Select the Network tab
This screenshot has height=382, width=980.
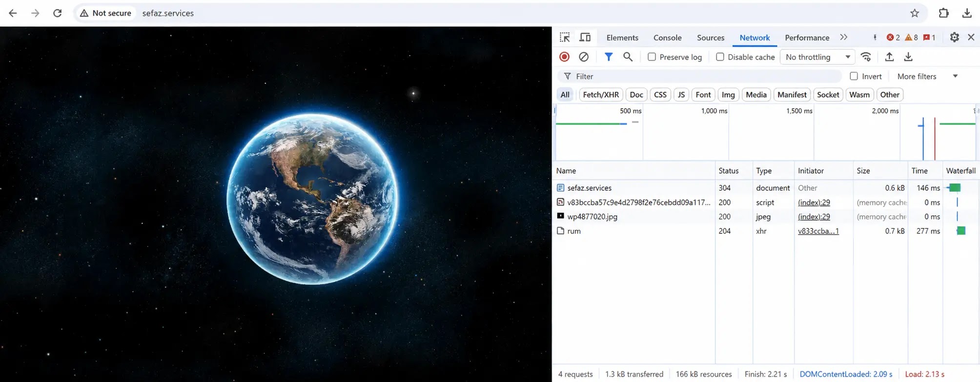[x=755, y=38]
